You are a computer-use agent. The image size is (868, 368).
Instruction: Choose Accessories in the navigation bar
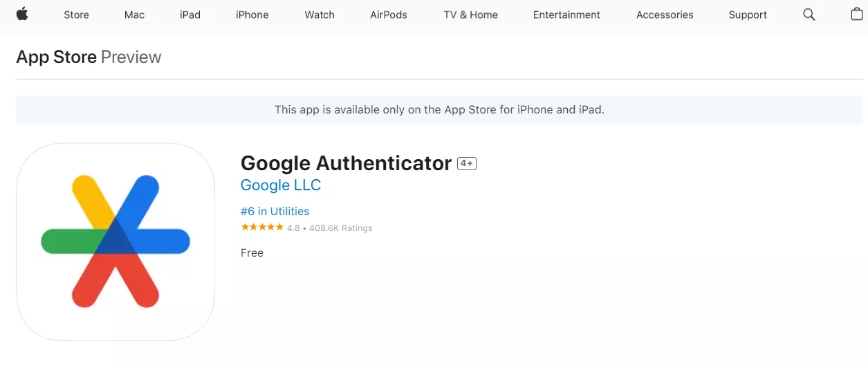click(665, 15)
